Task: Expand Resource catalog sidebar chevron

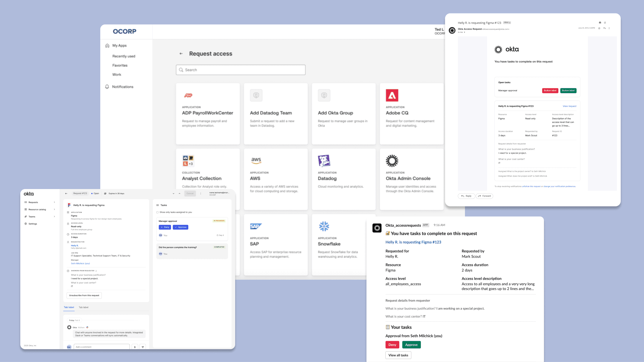Action: tap(54, 209)
